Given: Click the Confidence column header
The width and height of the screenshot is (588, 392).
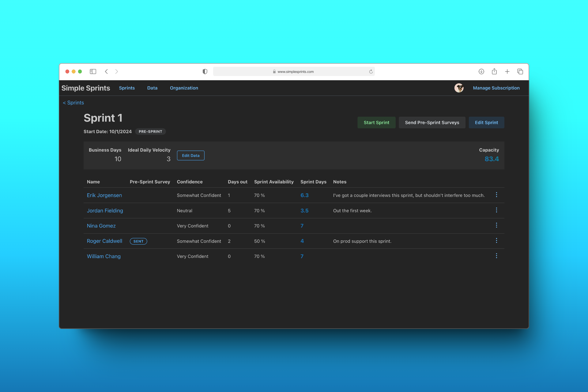Looking at the screenshot, I should point(190,182).
